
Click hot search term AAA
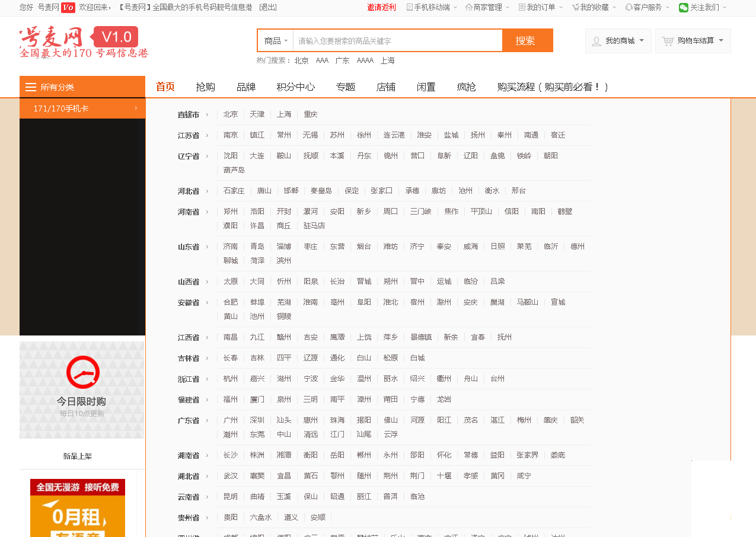point(322,60)
